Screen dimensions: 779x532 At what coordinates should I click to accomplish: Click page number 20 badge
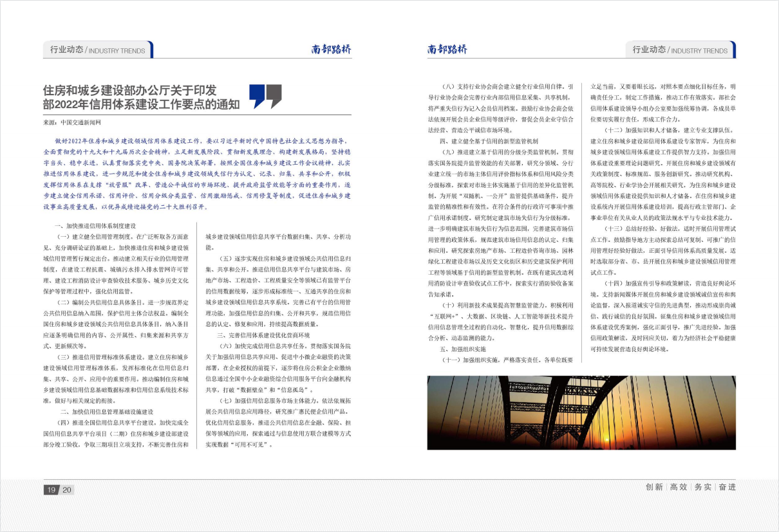67,490
